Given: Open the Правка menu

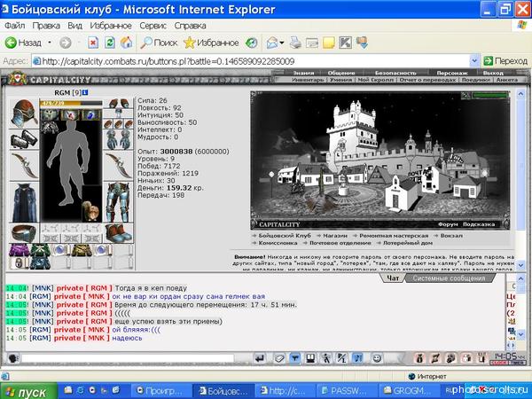Looking at the screenshot, I should click(46, 26).
